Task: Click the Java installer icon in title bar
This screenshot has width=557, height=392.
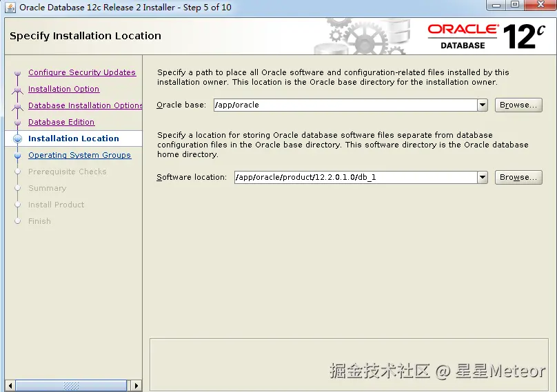Action: (x=10, y=8)
